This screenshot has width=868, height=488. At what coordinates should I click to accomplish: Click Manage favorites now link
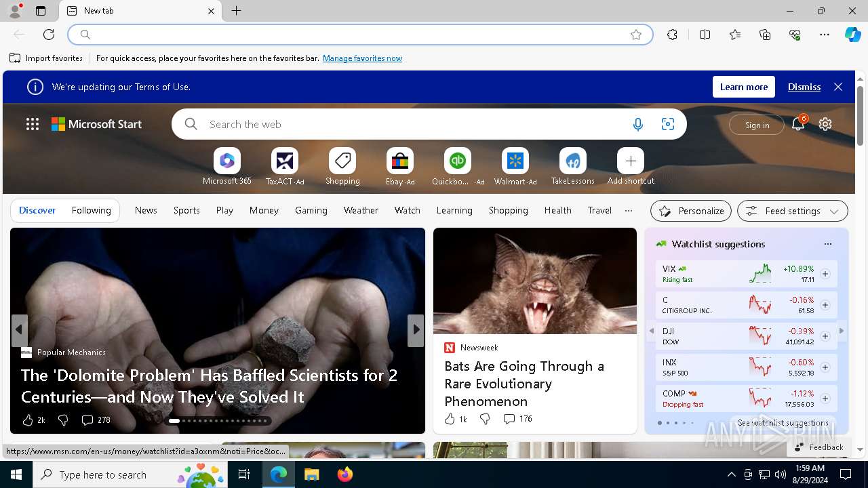pos(362,58)
